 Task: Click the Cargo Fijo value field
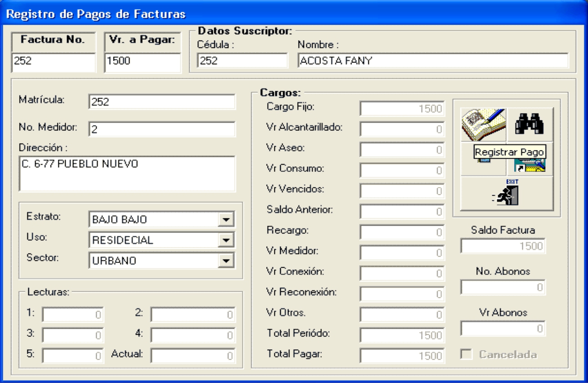tap(402, 109)
